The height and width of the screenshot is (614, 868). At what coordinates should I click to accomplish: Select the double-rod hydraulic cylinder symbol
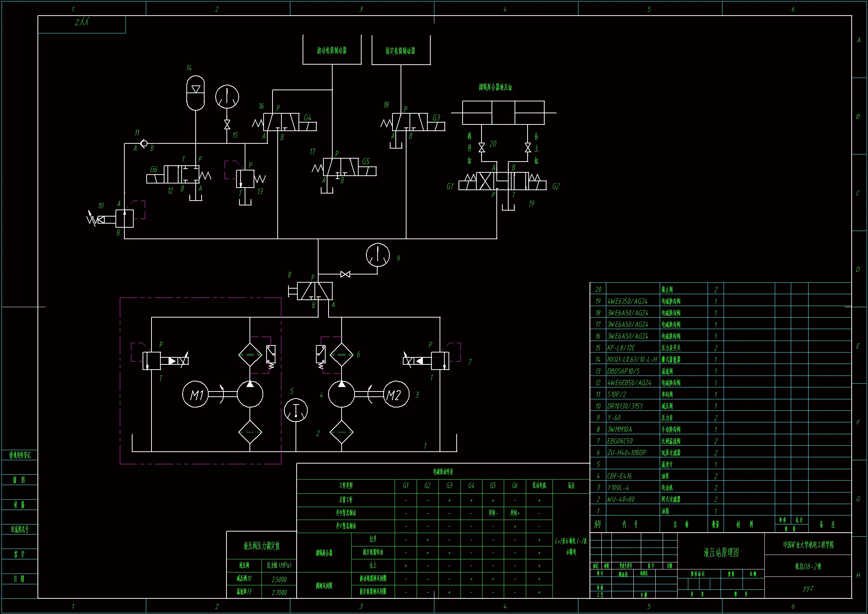(503, 113)
